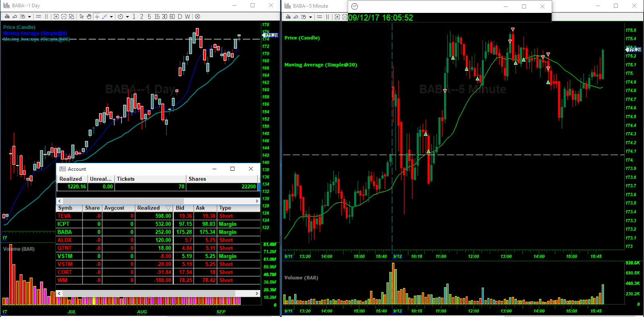
Task: Sort by the Realized column dropdown triangle
Action: 169,208
